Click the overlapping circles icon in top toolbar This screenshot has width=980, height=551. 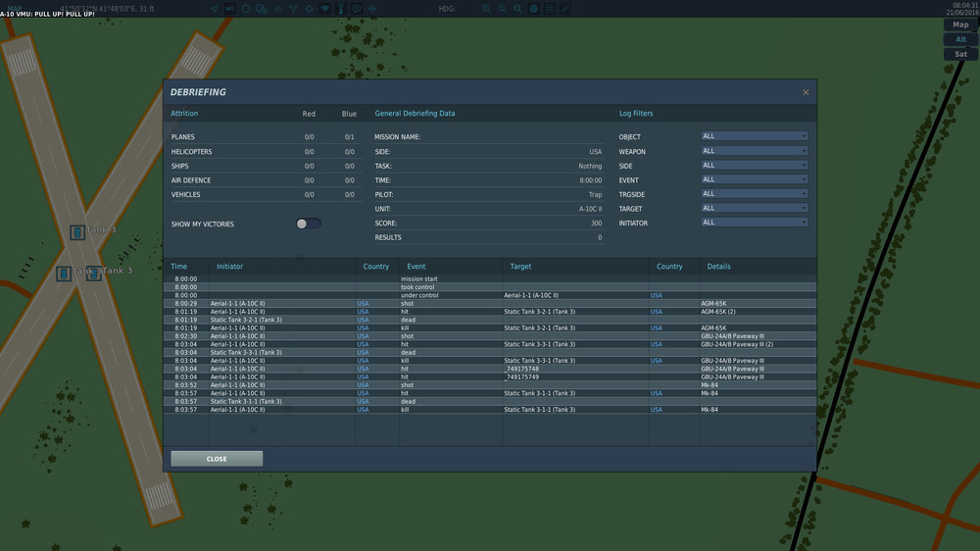(262, 9)
